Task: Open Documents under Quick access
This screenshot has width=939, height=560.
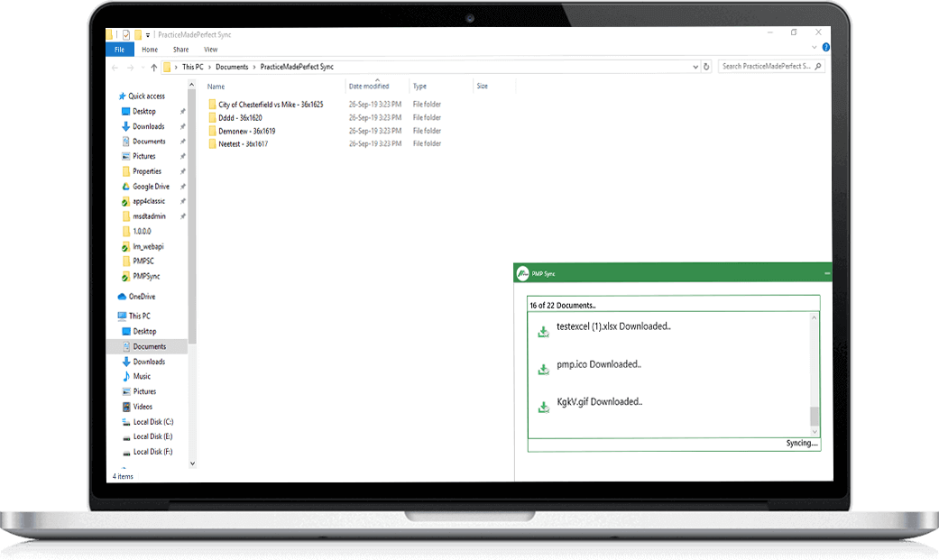Action: 143,142
